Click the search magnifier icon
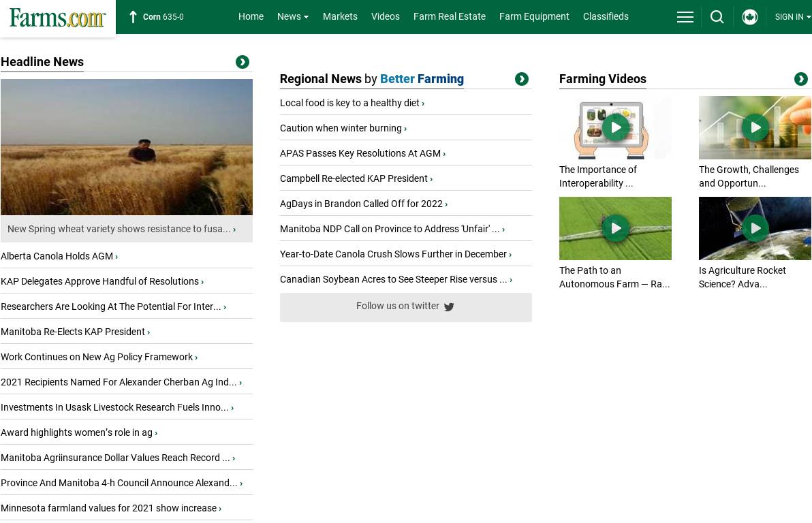Viewport: 812px width, 523px height. (717, 17)
